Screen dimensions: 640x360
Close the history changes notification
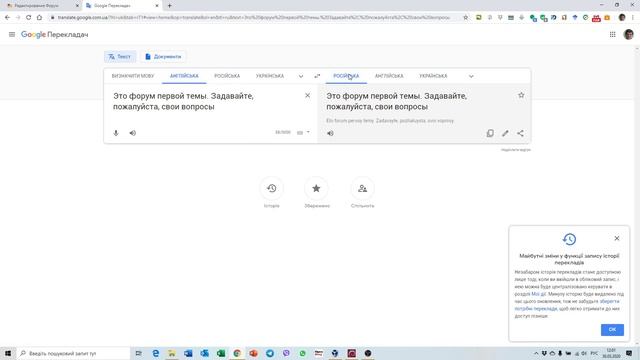pyautogui.click(x=617, y=238)
